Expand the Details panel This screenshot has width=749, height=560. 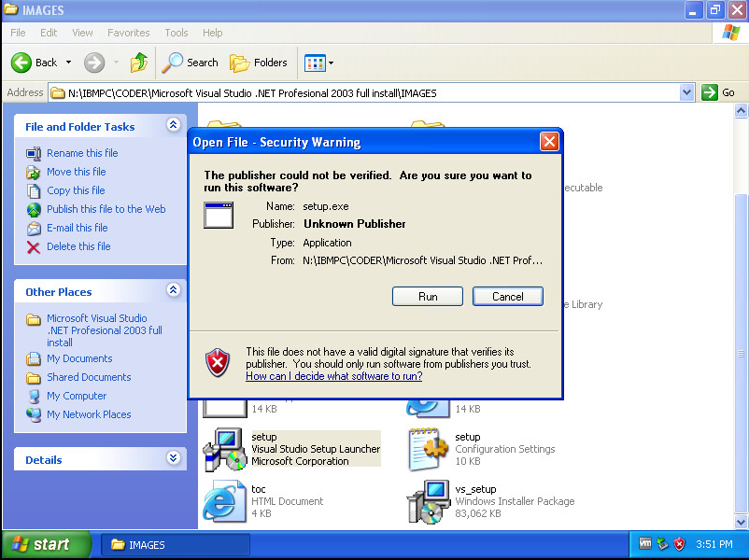click(x=173, y=458)
